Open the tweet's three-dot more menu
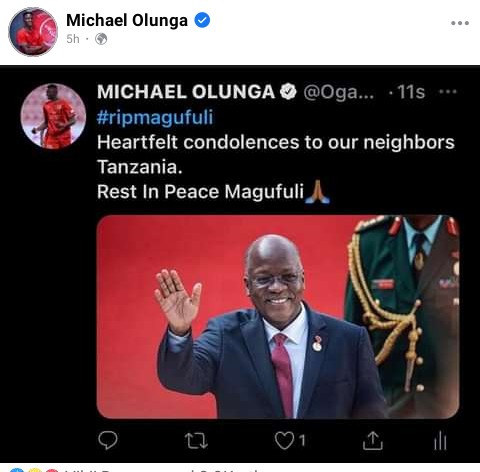Screen dimensions: 480x472 pyautogui.click(x=448, y=91)
